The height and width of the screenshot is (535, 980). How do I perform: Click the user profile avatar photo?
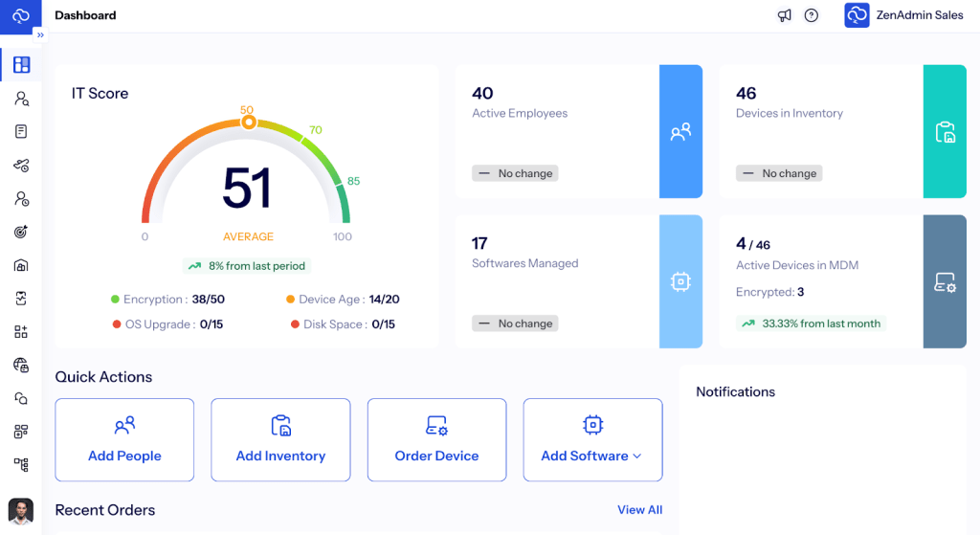21,510
